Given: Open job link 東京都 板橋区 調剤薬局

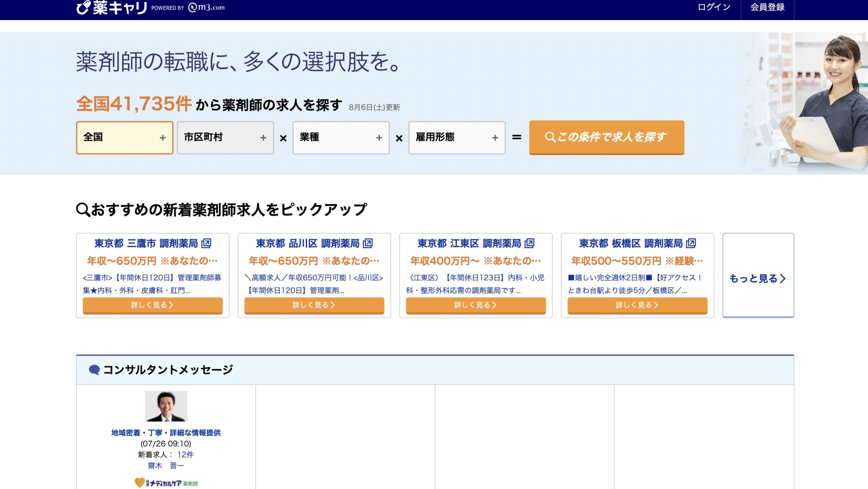Looking at the screenshot, I should click(x=631, y=243).
